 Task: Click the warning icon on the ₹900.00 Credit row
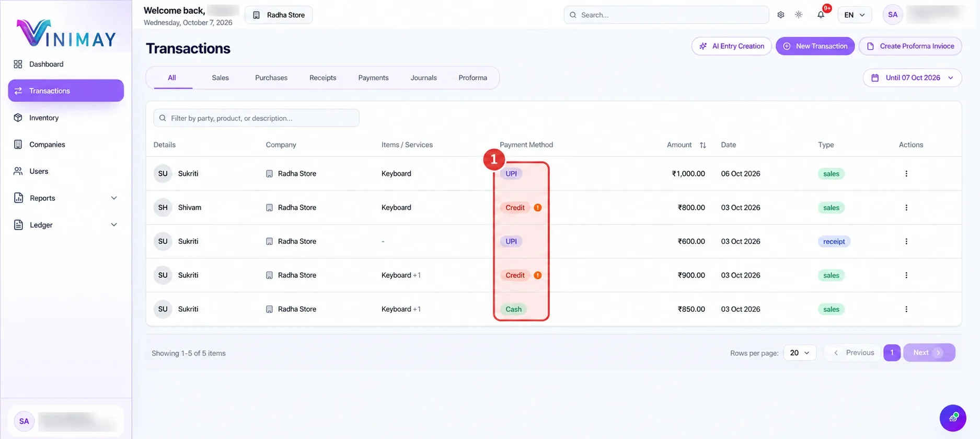point(537,275)
